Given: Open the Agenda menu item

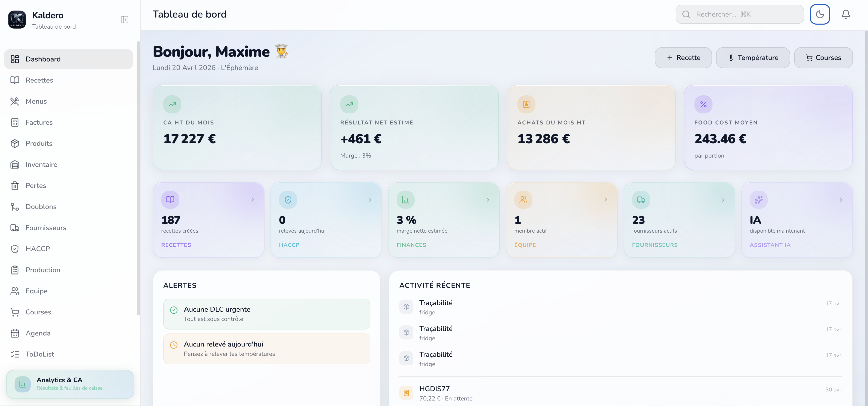Looking at the screenshot, I should click(39, 333).
